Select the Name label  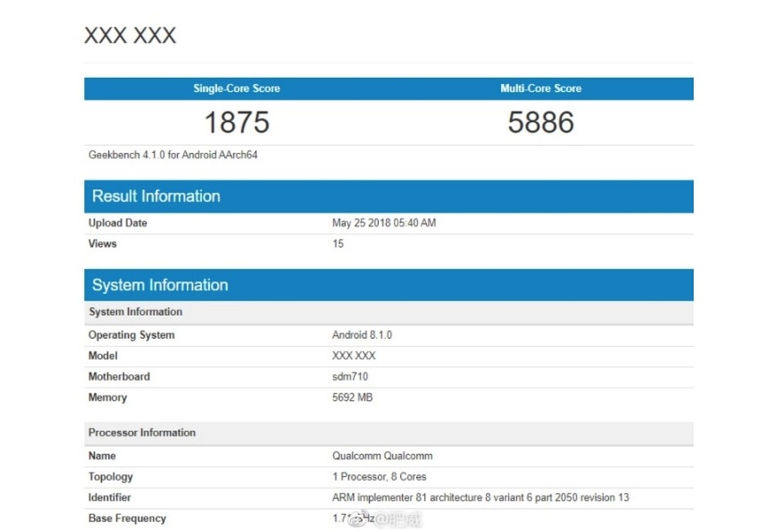[x=102, y=456]
